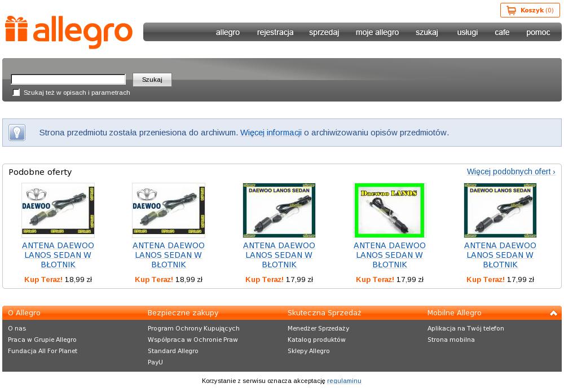Focus the search text field
Screen dimensions: 564x392
point(68,79)
